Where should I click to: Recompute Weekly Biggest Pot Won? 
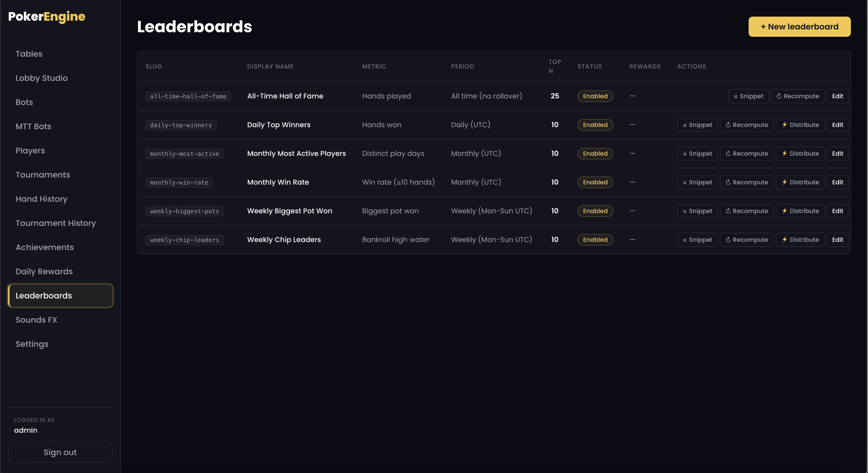coord(746,211)
